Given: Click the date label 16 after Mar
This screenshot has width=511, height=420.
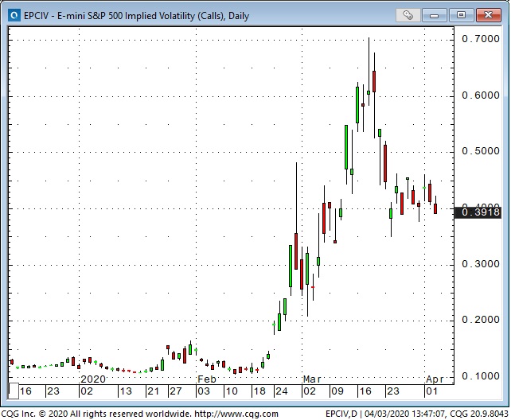Looking at the screenshot, I should pyautogui.click(x=365, y=391).
